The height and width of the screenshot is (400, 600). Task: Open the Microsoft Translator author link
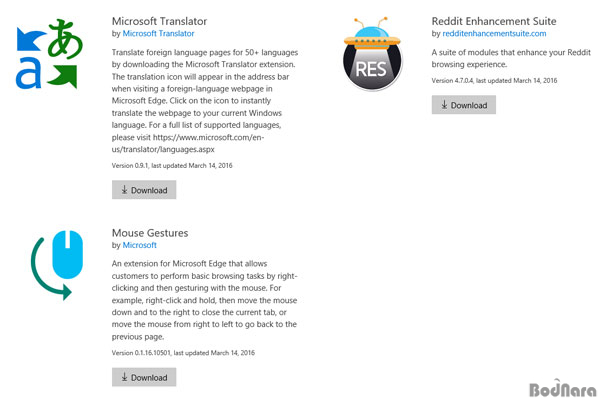[158, 33]
